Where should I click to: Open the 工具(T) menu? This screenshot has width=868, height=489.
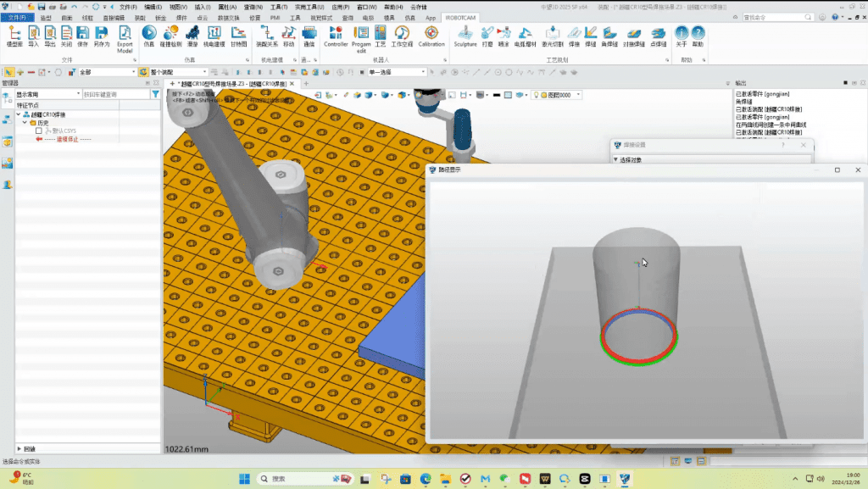click(278, 7)
